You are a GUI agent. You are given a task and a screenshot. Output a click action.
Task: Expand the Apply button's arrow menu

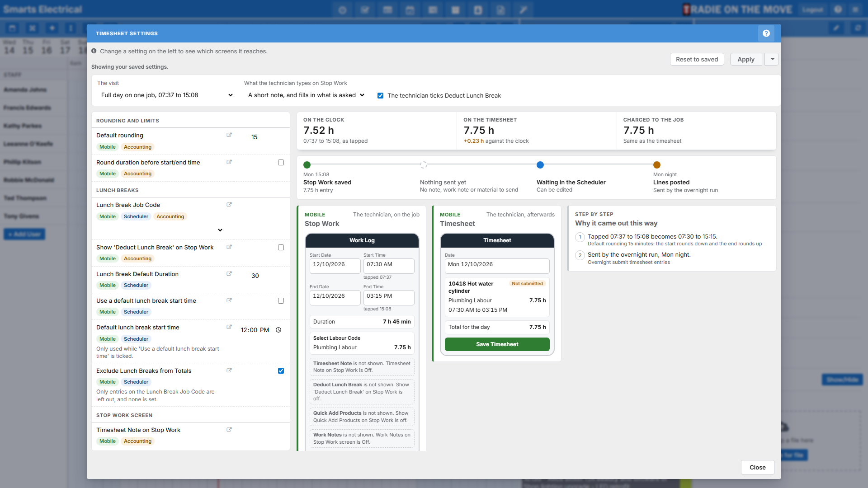click(x=772, y=59)
